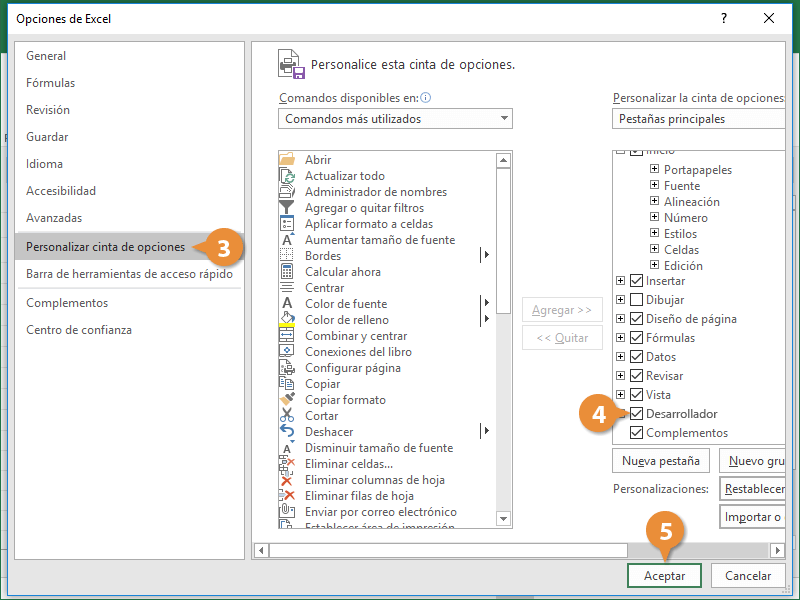Click the Enviar por correo electrónico icon
Screen dimensions: 800x600
pos(287,510)
